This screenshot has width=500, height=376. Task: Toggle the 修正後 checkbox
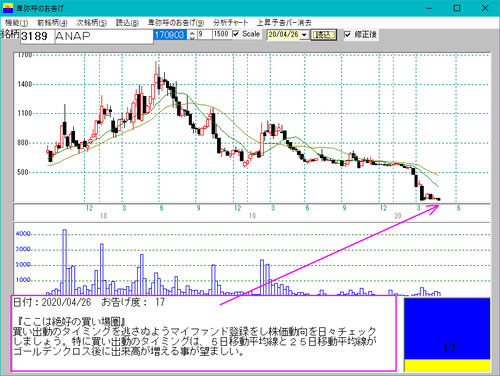(x=348, y=34)
